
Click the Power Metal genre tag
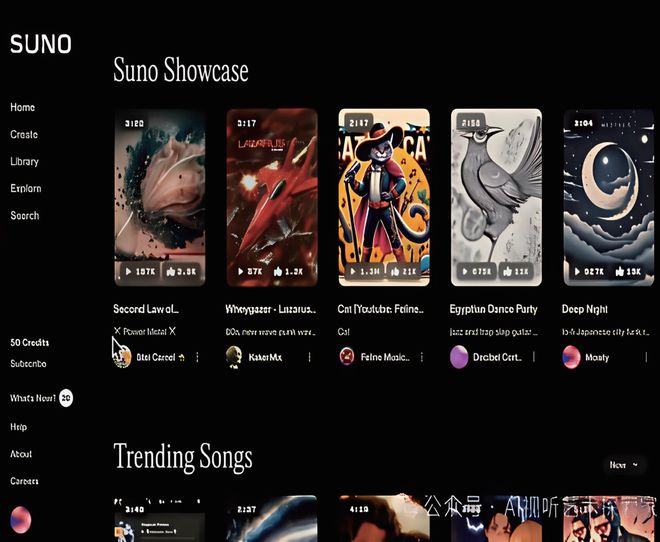pyautogui.click(x=145, y=332)
